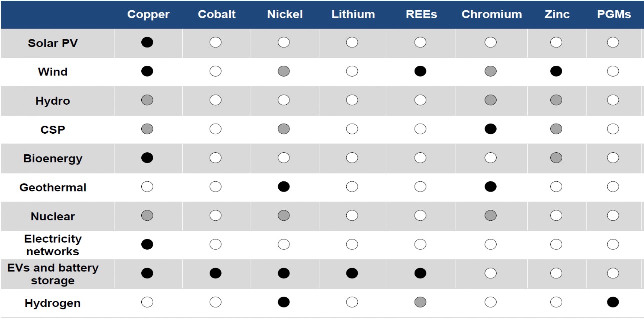The width and height of the screenshot is (644, 319).
Task: Click the Nickel dot for Geothermal
Action: coord(283,187)
